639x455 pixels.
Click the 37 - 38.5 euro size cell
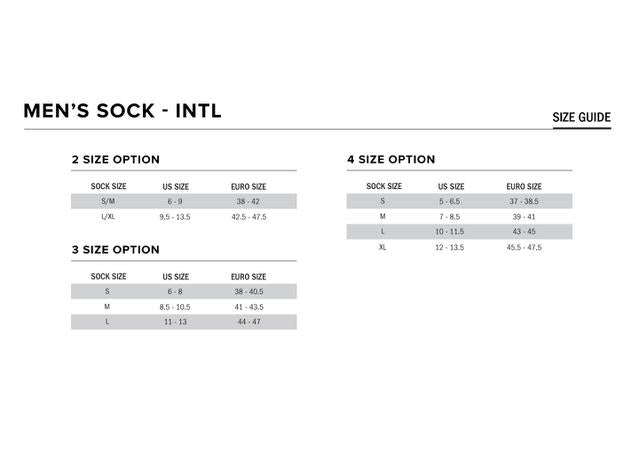(x=523, y=201)
